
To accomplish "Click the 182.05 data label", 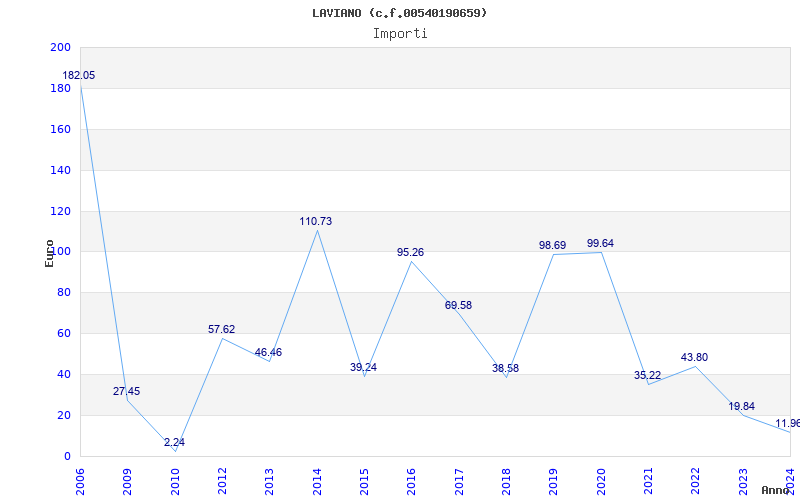I will (x=79, y=76).
